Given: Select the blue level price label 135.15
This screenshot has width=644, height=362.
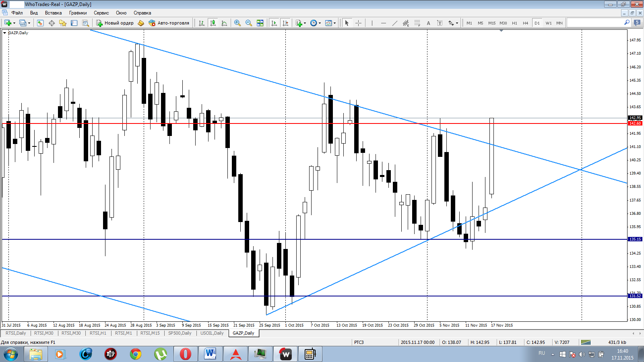Looking at the screenshot, I should coord(635,239).
